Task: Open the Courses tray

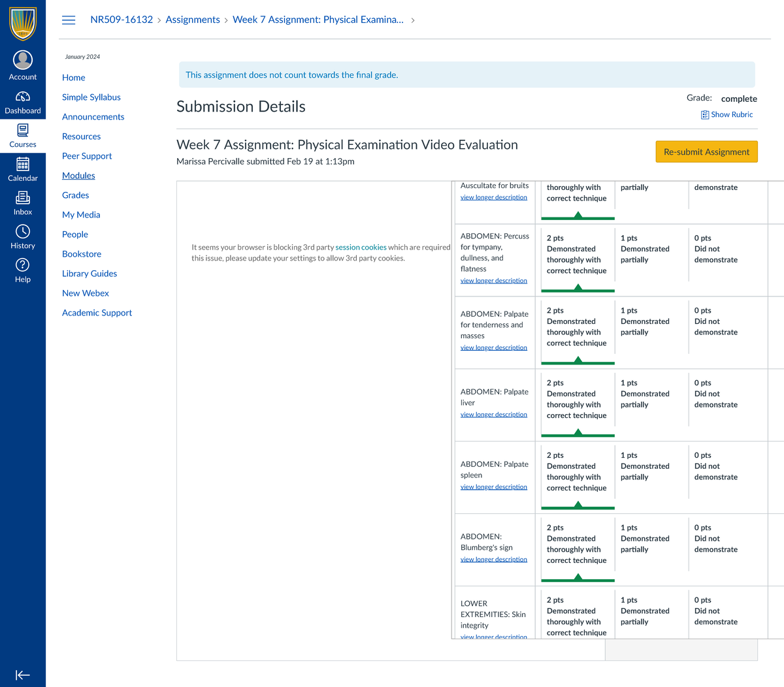Action: click(x=23, y=136)
